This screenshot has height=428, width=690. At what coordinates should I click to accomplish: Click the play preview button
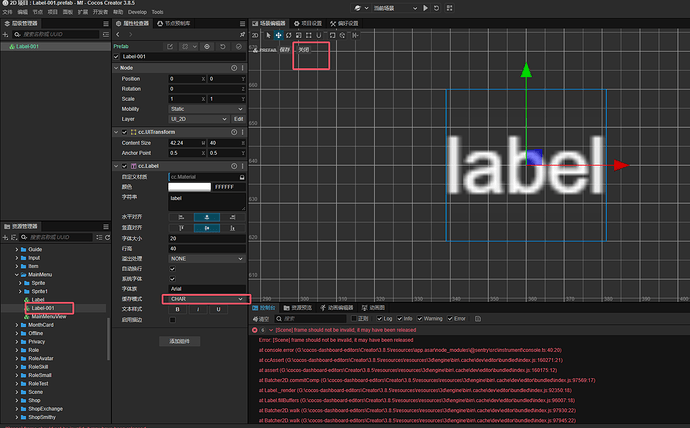(426, 8)
